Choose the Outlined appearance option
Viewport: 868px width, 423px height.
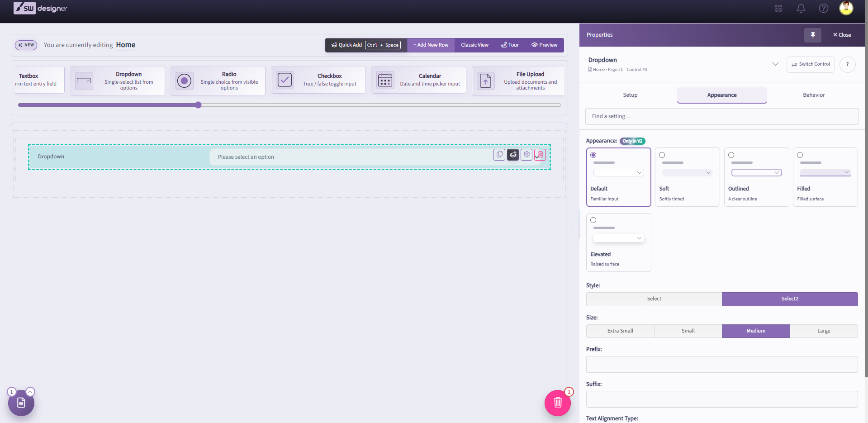757,177
